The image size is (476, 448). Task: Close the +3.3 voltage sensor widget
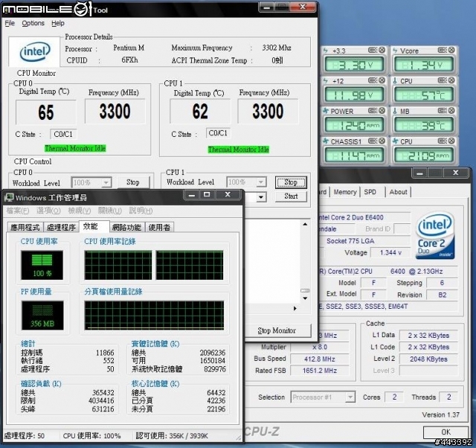coord(382,50)
